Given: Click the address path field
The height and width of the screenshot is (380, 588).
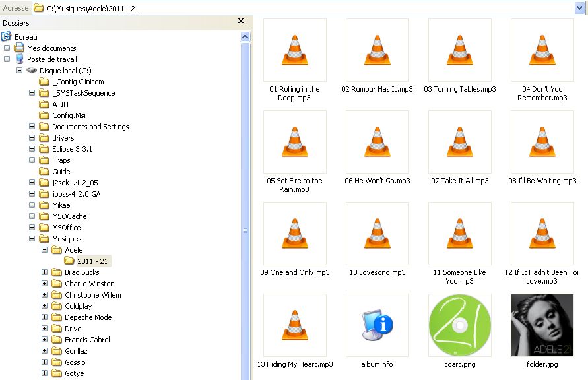Looking at the screenshot, I should (308, 8).
